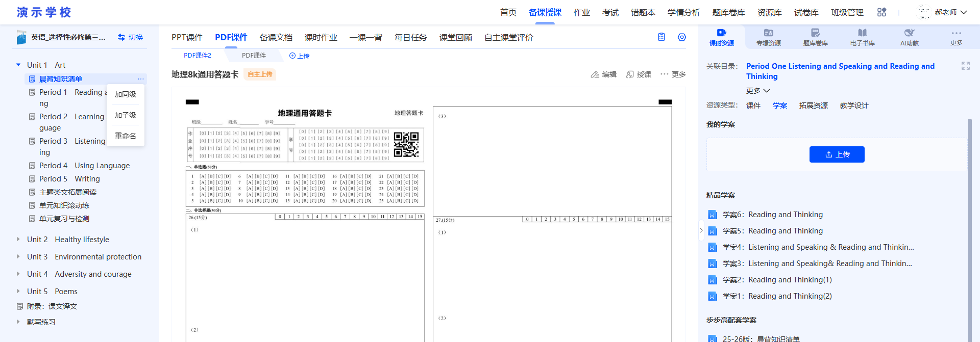Expand 更多 under the linked directory

758,90
